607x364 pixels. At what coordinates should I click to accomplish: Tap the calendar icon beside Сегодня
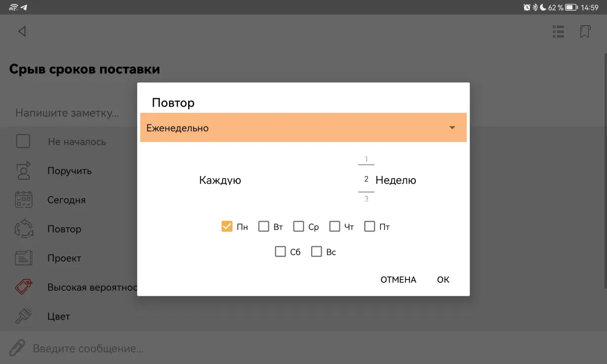click(23, 200)
